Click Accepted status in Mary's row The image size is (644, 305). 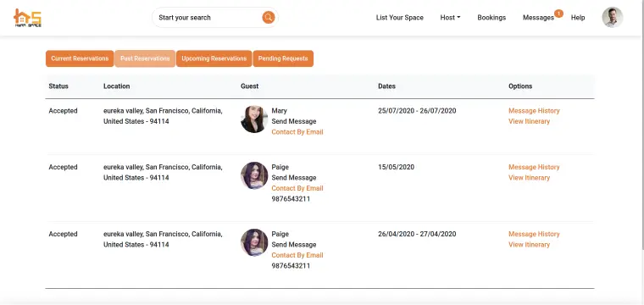click(63, 111)
